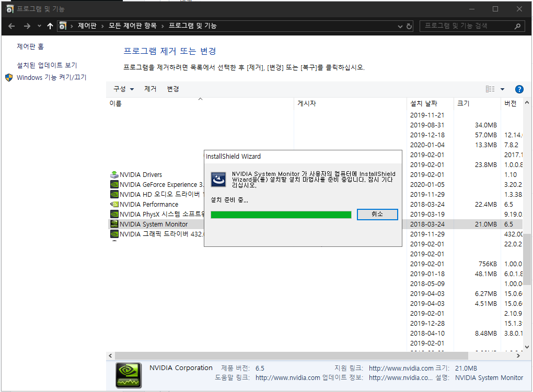The image size is (533, 392).
Task: Click the shield icon beside Windows 기능
Action: coord(9,77)
